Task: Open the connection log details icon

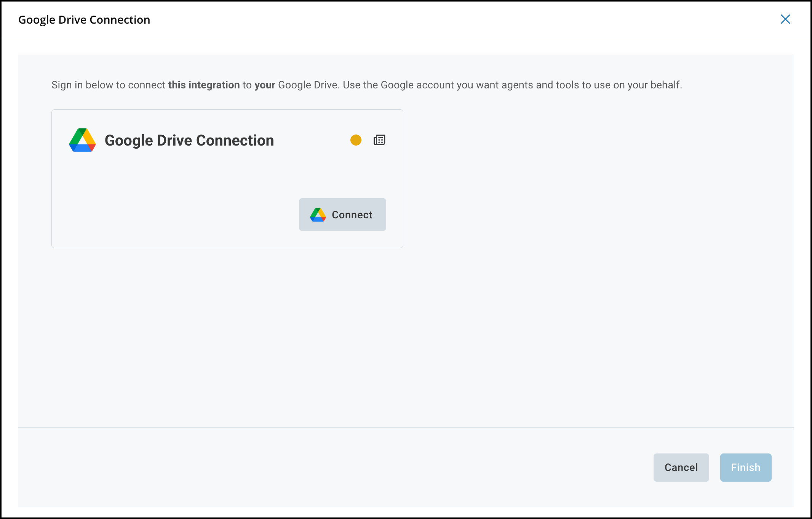Action: [x=379, y=140]
